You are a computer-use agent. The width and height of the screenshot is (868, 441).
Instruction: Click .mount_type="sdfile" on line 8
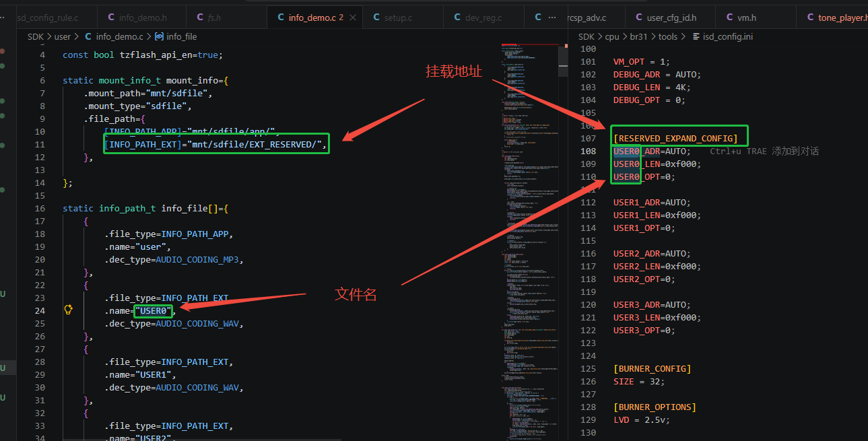(x=137, y=106)
